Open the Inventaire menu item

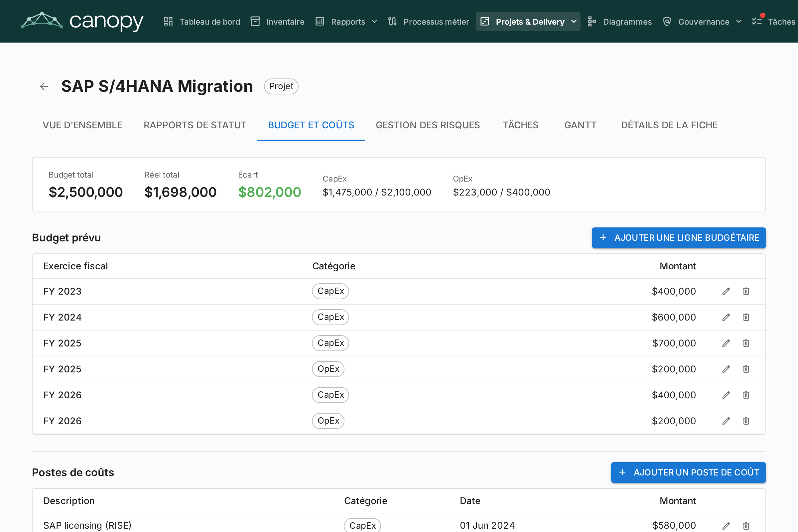pyautogui.click(x=278, y=22)
